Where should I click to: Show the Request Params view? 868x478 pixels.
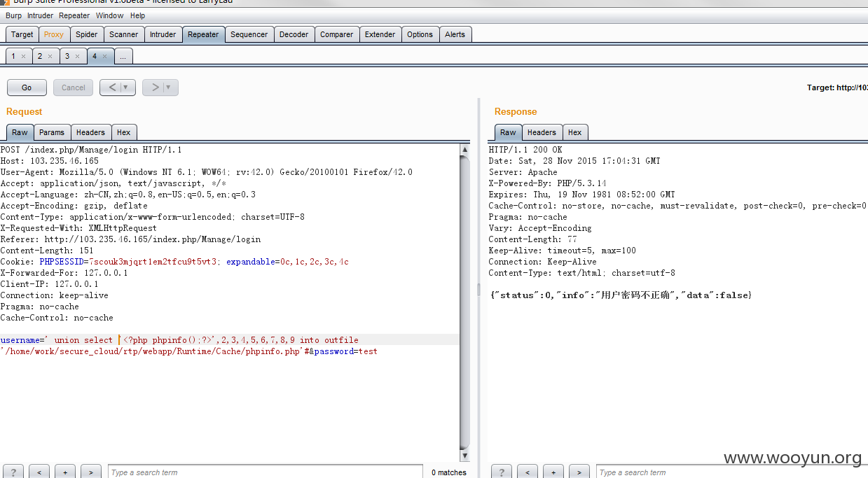(52, 132)
